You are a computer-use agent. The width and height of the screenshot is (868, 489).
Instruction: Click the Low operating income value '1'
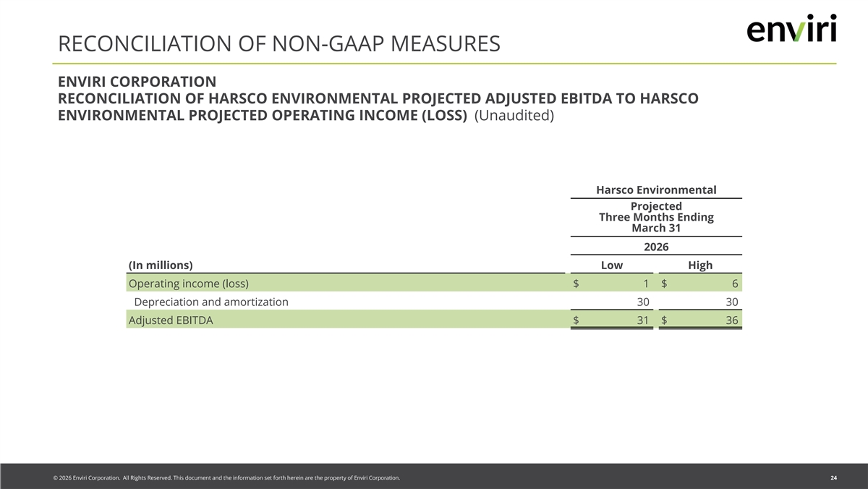[x=646, y=284]
